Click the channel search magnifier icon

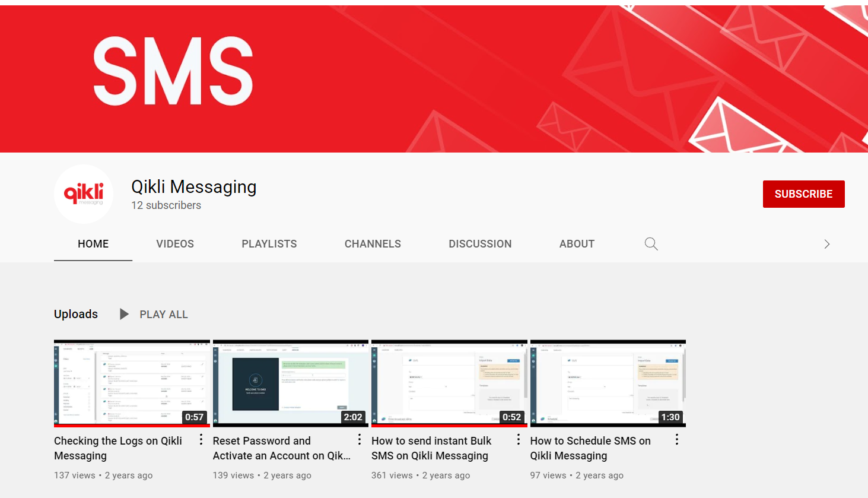pos(651,244)
